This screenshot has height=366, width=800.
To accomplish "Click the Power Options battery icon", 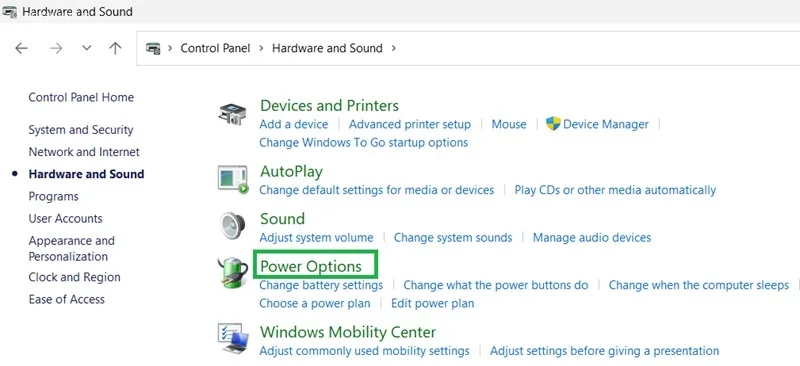I will pos(233,273).
